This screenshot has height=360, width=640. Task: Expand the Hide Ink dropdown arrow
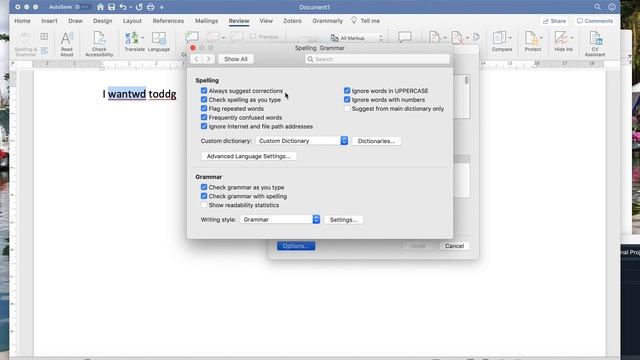coord(572,38)
